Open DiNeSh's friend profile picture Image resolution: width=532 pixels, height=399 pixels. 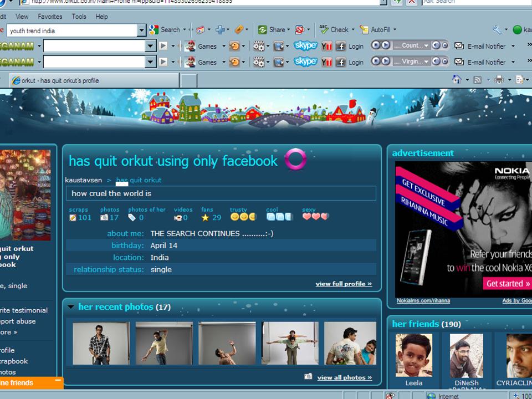pyautogui.click(x=466, y=355)
